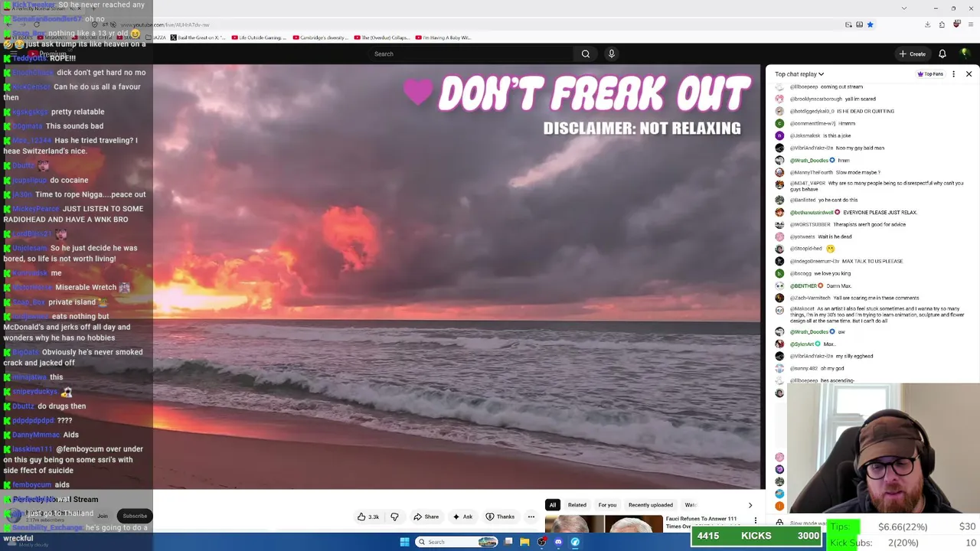Click the Tips $6.66(22%) progress bar
980x551 pixels.
(x=903, y=527)
